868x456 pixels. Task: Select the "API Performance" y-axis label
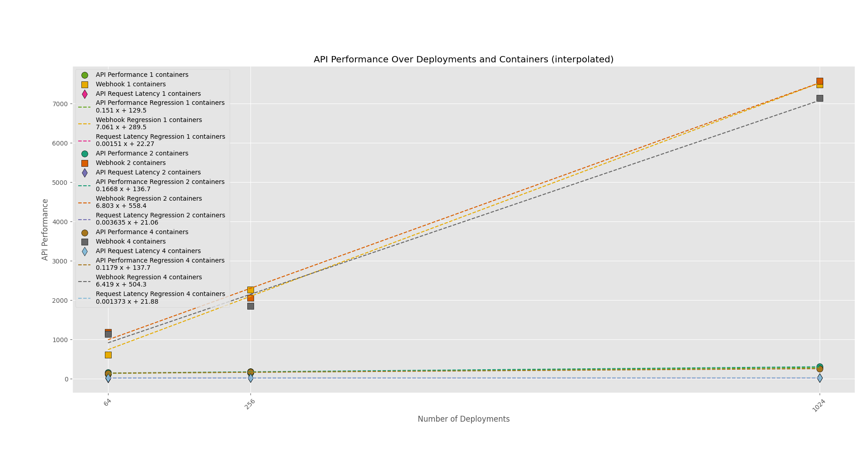click(x=45, y=230)
